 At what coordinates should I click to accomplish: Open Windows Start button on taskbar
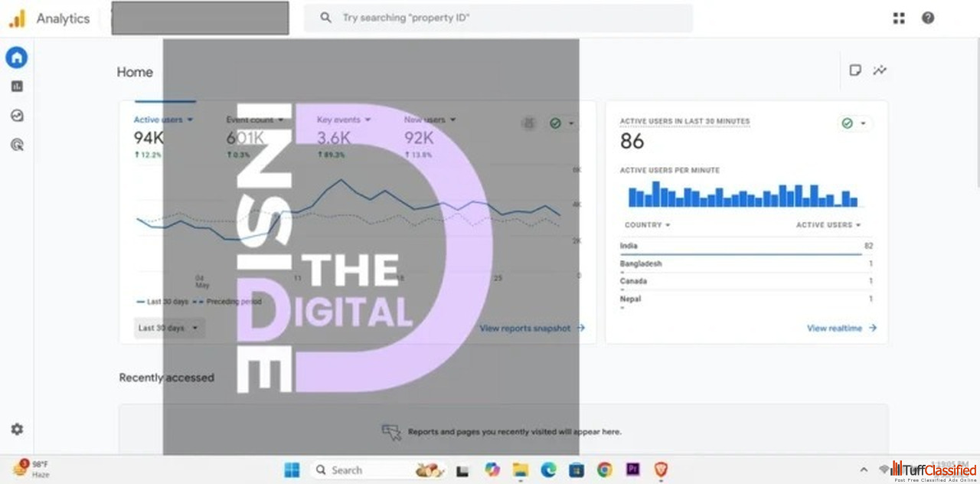pos(292,470)
